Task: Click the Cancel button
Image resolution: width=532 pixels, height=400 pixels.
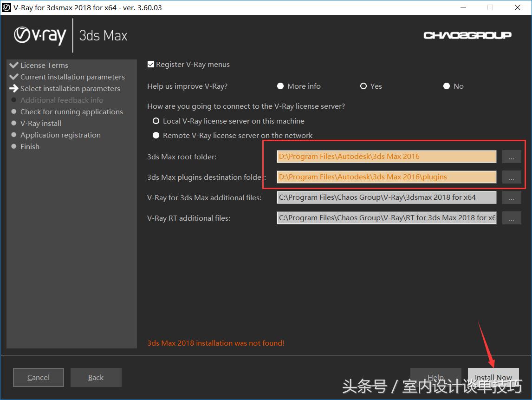Action: tap(39, 378)
